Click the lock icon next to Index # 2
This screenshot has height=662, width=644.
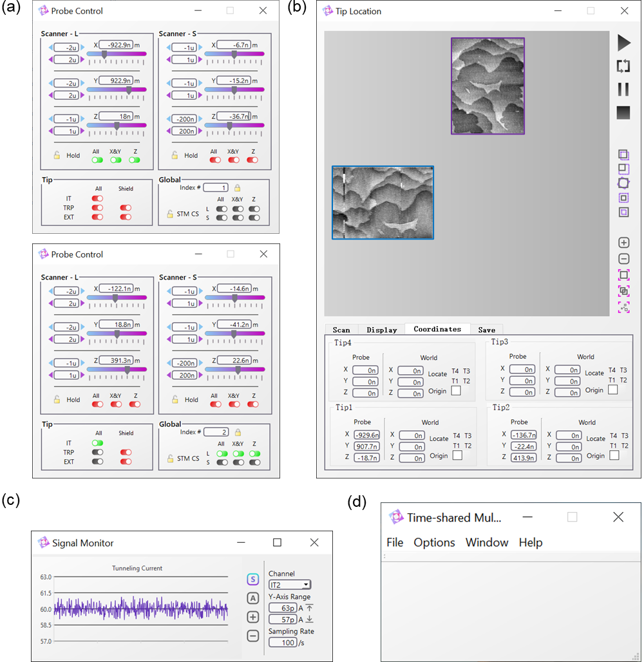coord(238,432)
